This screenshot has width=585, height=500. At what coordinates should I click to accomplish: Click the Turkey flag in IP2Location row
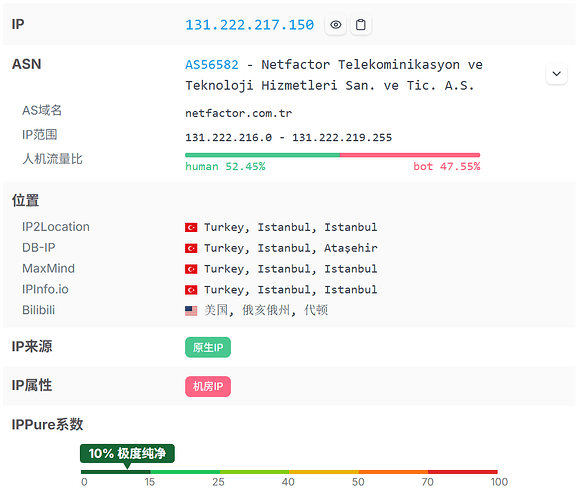191,227
